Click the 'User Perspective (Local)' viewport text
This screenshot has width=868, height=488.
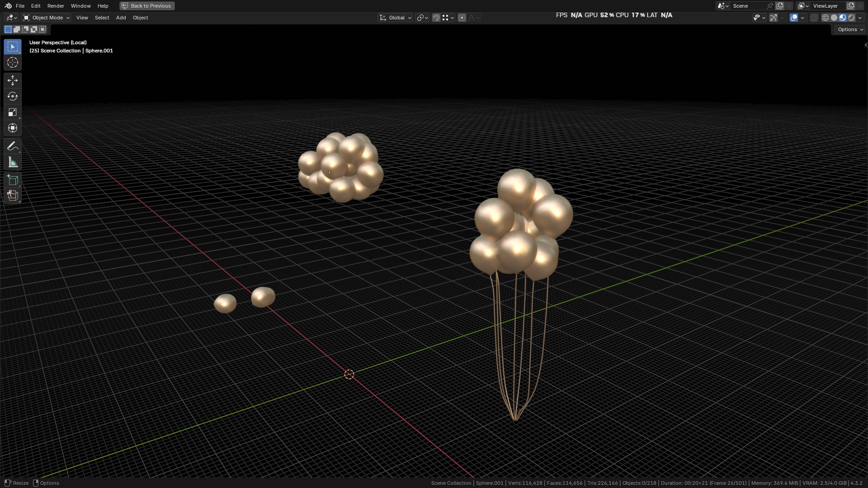coord(58,42)
